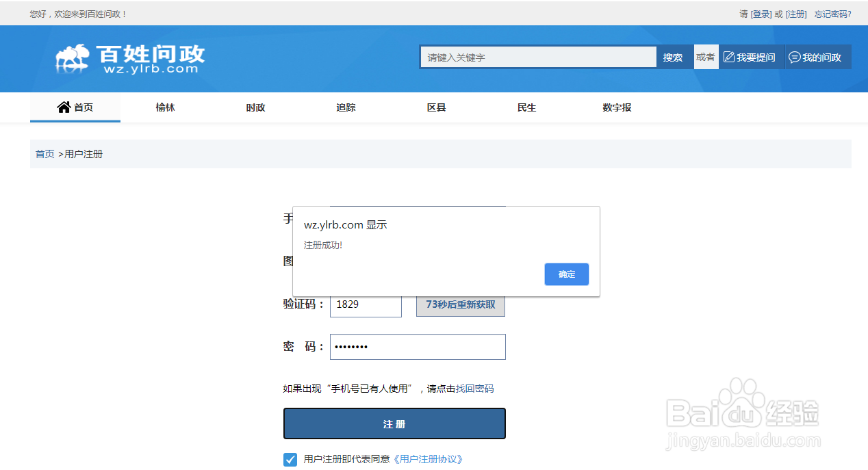Screen dimensions: 868x470
Task: Switch to the 榆林 tab
Action: coord(165,107)
